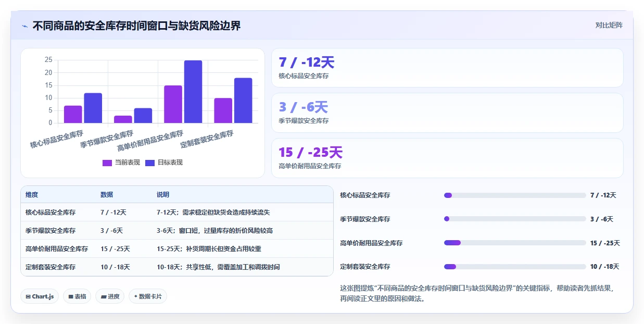Click the progress value 15 / -25天
The width and height of the screenshot is (644, 324).
pos(605,243)
